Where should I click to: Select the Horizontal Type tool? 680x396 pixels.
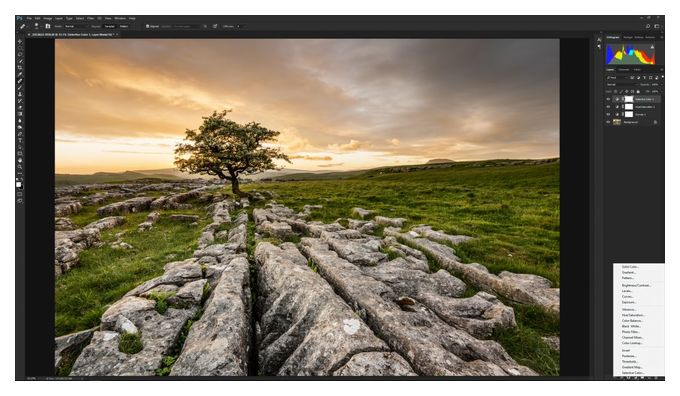(x=20, y=140)
